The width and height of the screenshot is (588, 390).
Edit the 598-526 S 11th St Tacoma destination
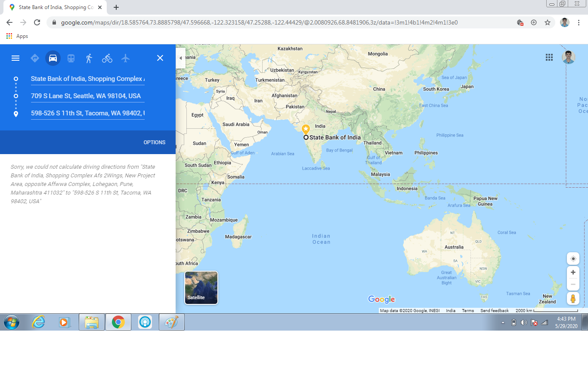coord(88,113)
